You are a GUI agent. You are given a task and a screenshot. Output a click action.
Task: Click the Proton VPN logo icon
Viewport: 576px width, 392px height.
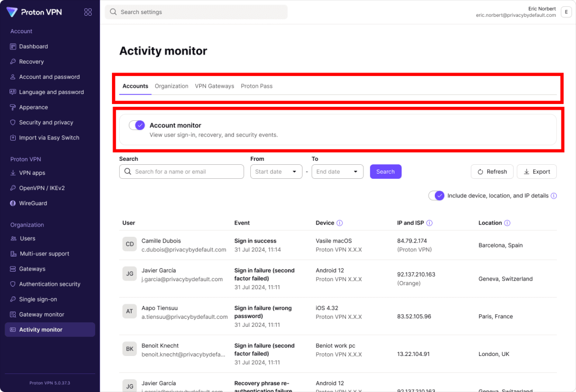pyautogui.click(x=12, y=12)
